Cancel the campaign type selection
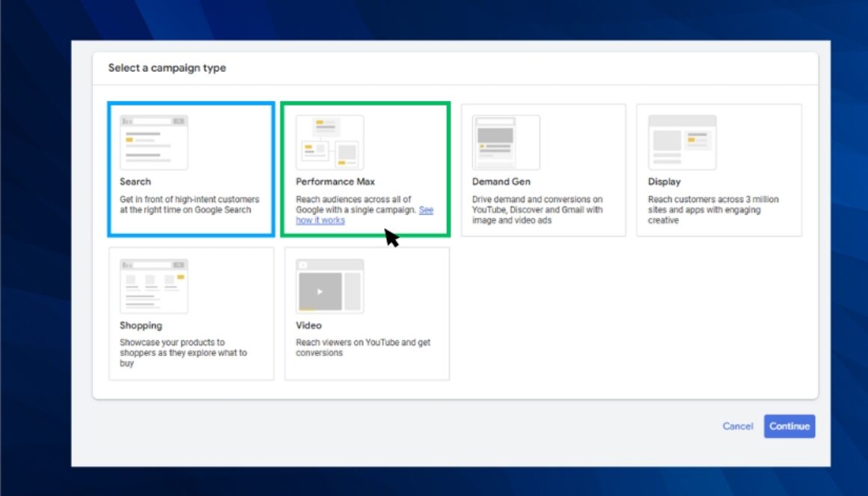Image resolution: width=868 pixels, height=496 pixels. (738, 426)
